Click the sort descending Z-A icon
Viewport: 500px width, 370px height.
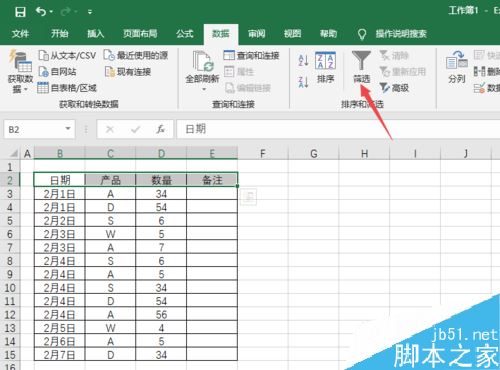[x=303, y=82]
